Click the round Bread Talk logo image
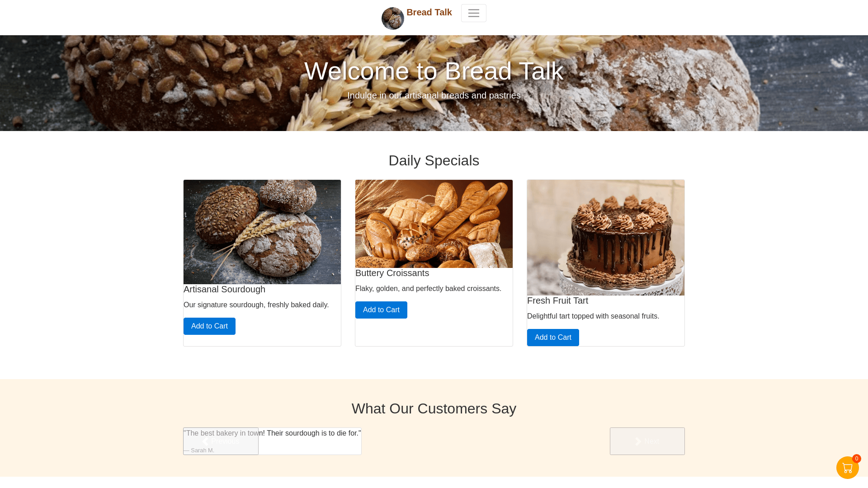The height and width of the screenshot is (488, 868). (x=393, y=19)
